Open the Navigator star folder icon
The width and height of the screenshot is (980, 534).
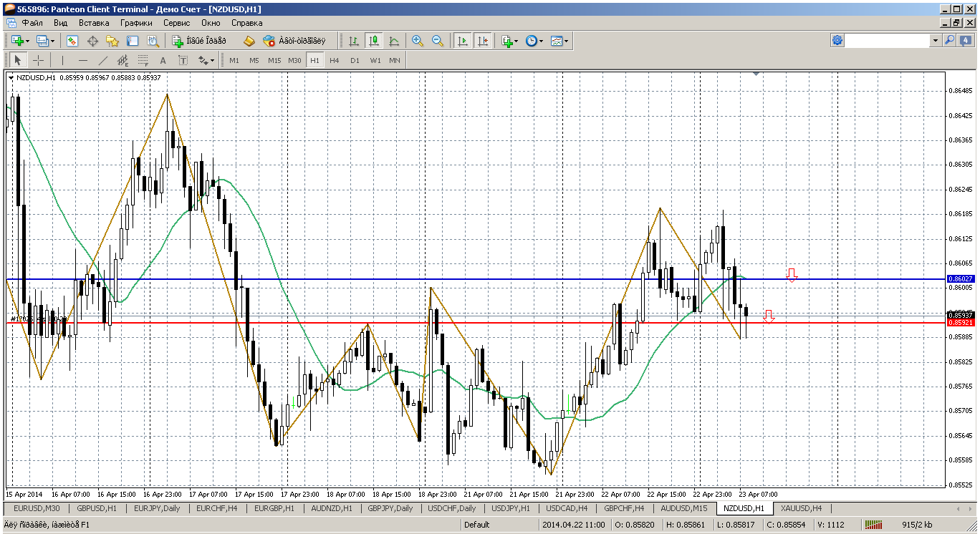click(112, 42)
